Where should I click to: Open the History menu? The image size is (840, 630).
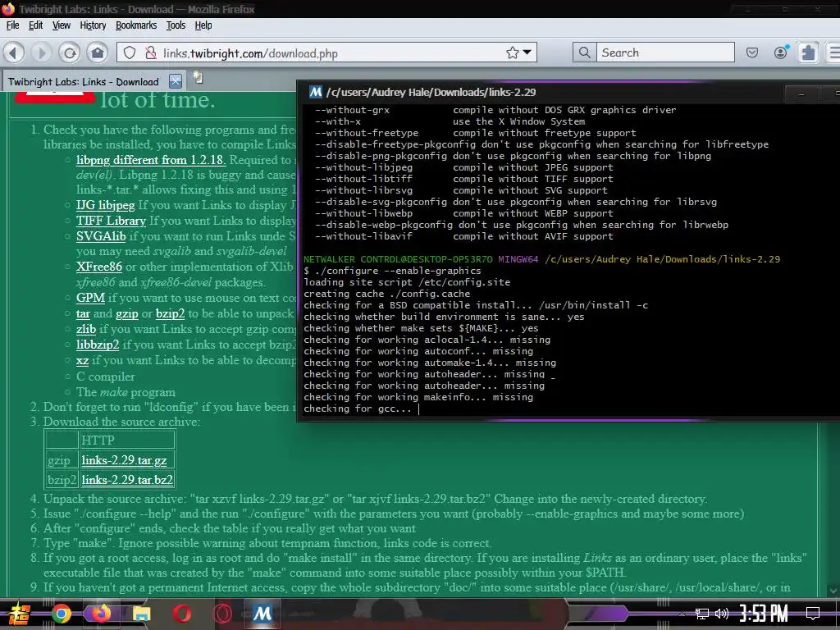(93, 25)
